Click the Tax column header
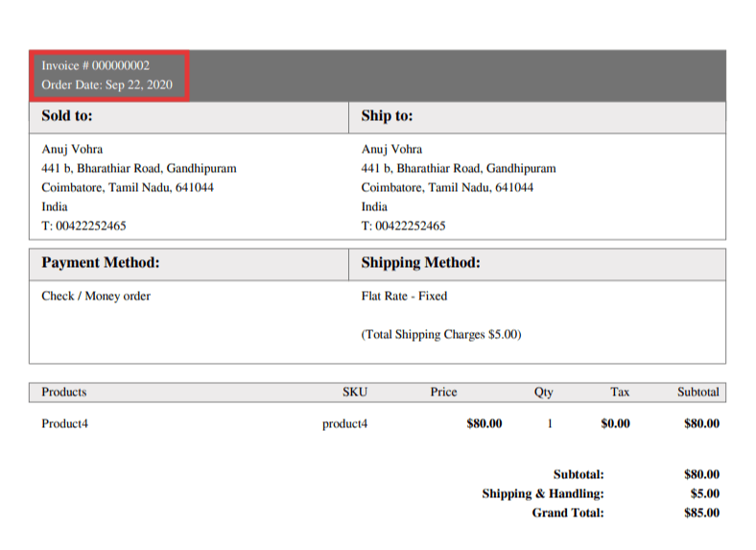The image size is (756, 550). tap(620, 392)
